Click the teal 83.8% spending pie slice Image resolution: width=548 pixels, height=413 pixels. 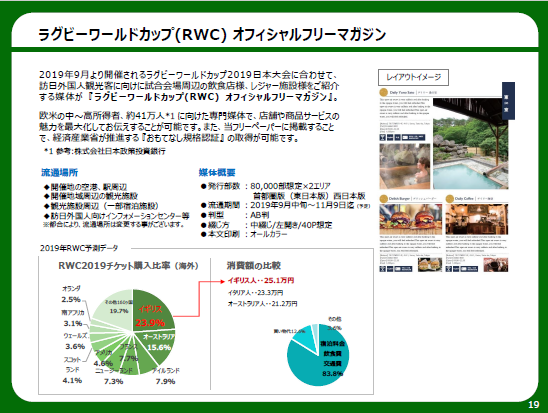320,362
